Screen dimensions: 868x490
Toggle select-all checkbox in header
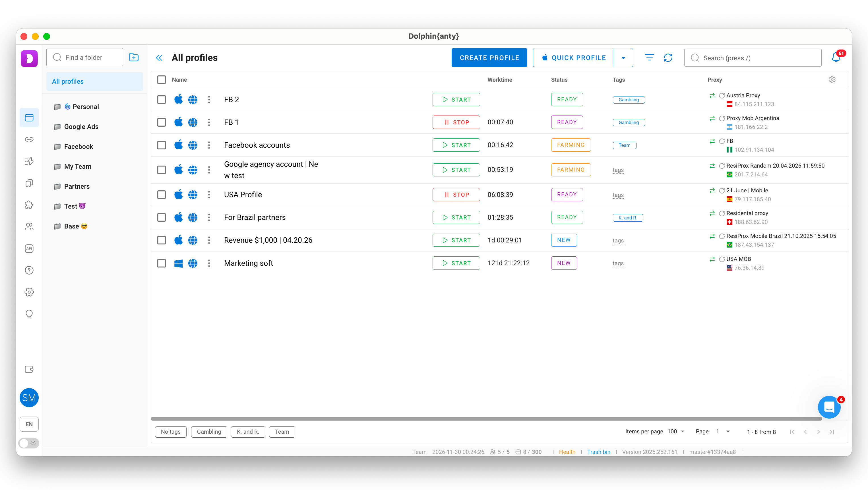(x=162, y=80)
